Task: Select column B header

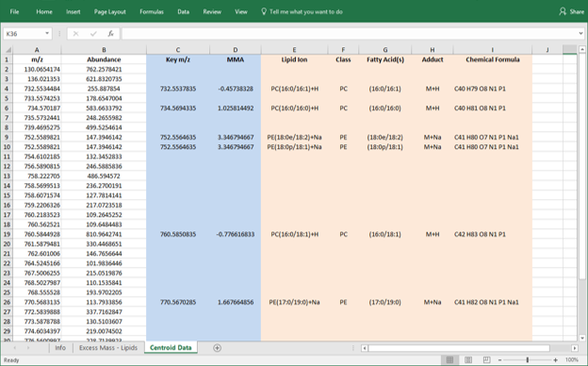Action: [104, 50]
